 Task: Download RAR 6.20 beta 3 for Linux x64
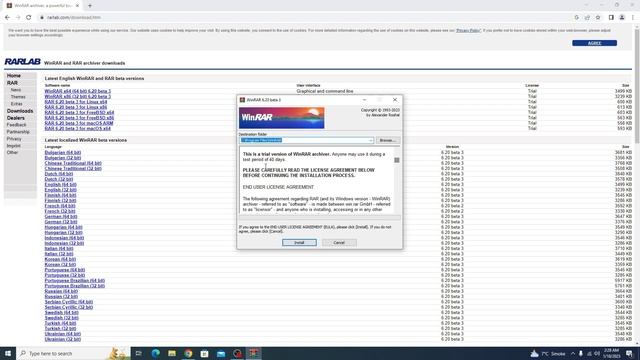[76, 102]
